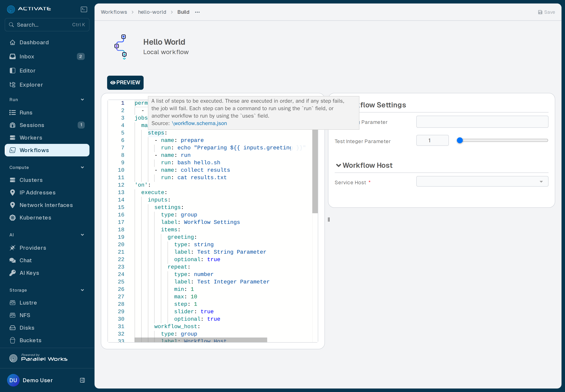565x392 pixels.
Task: Click the Editor sidebar icon
Action: pos(13,71)
